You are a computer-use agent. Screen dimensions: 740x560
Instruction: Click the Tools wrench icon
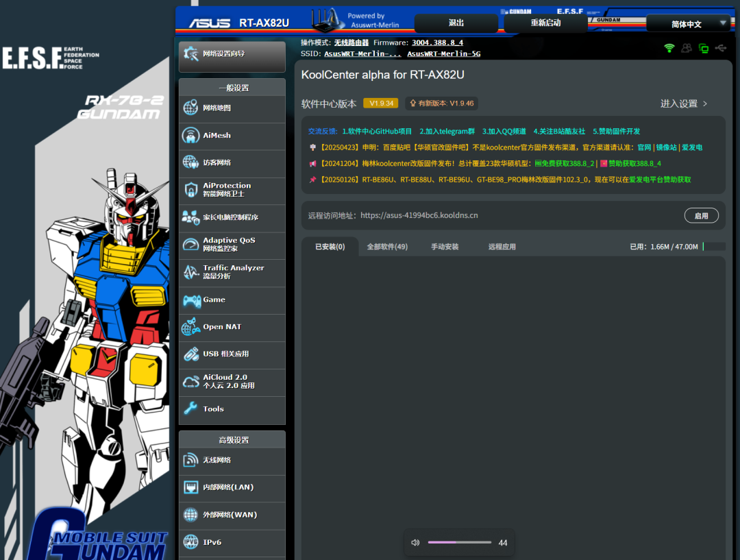point(190,409)
